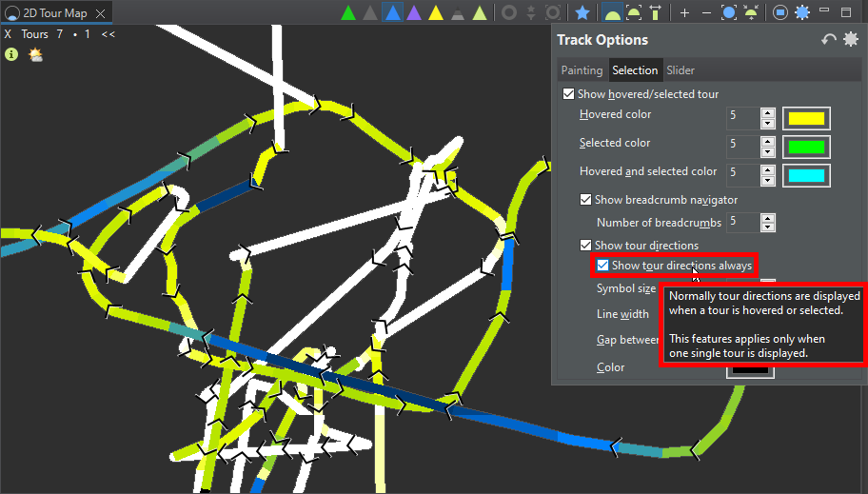Click the circled blue rectangle toolbar icon
The width and height of the screenshot is (868, 494).
(x=780, y=12)
